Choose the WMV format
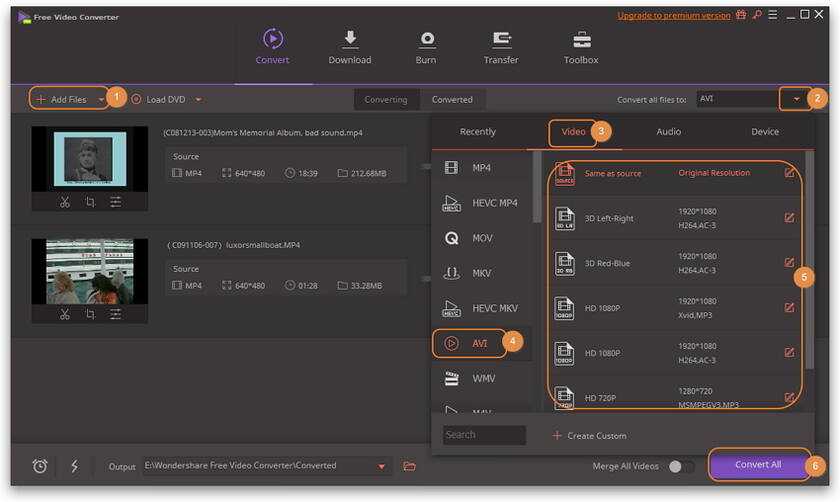Image resolution: width=840 pixels, height=502 pixels. (482, 378)
